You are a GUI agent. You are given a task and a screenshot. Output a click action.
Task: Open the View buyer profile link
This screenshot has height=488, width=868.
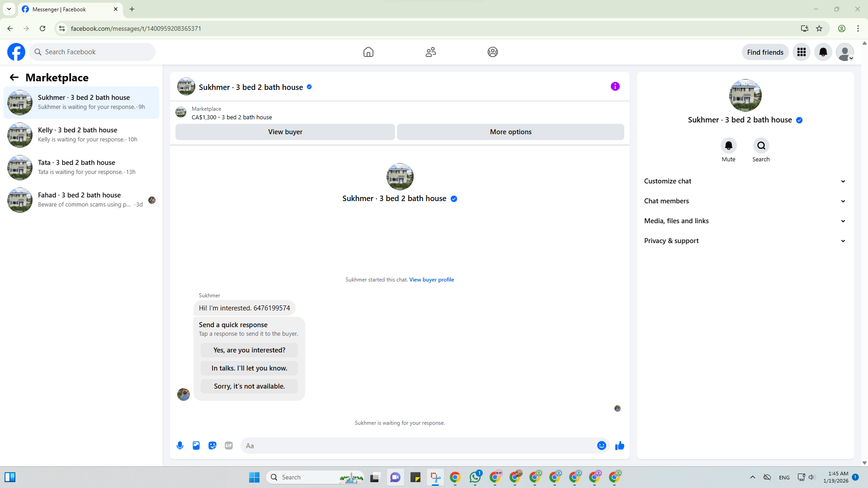(432, 280)
